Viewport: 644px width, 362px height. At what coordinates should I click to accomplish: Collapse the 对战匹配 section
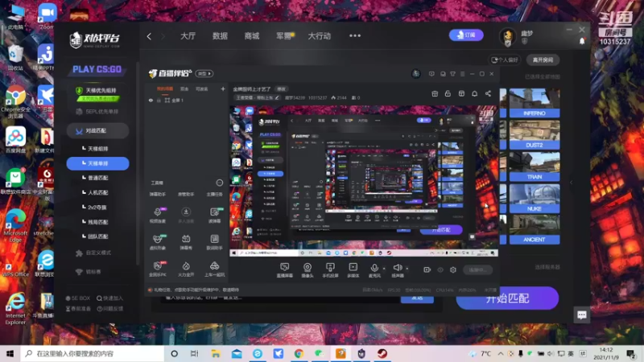pyautogui.click(x=97, y=131)
